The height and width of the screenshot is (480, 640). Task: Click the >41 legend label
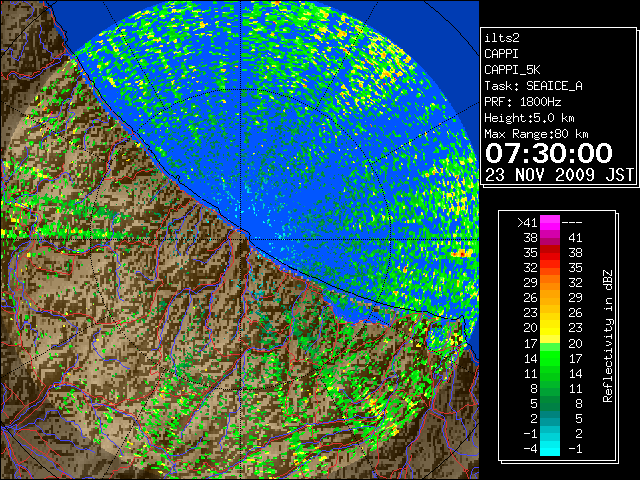click(x=527, y=223)
